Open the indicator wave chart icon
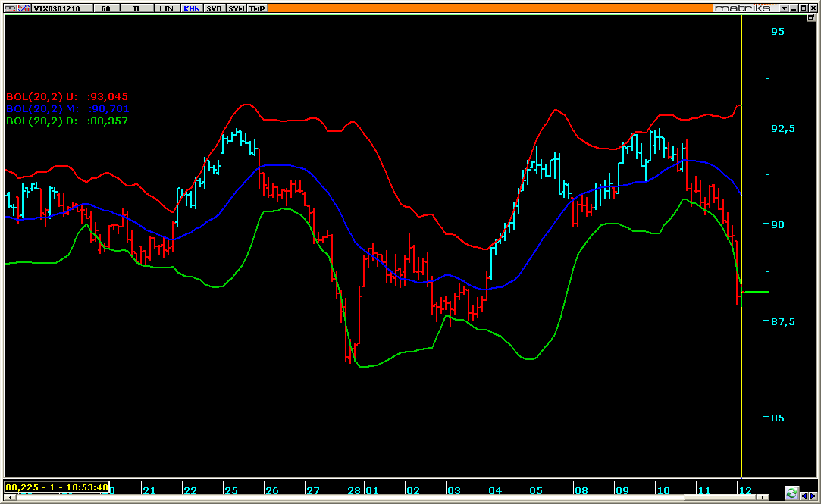This screenshot has width=821, height=504. click(24, 8)
